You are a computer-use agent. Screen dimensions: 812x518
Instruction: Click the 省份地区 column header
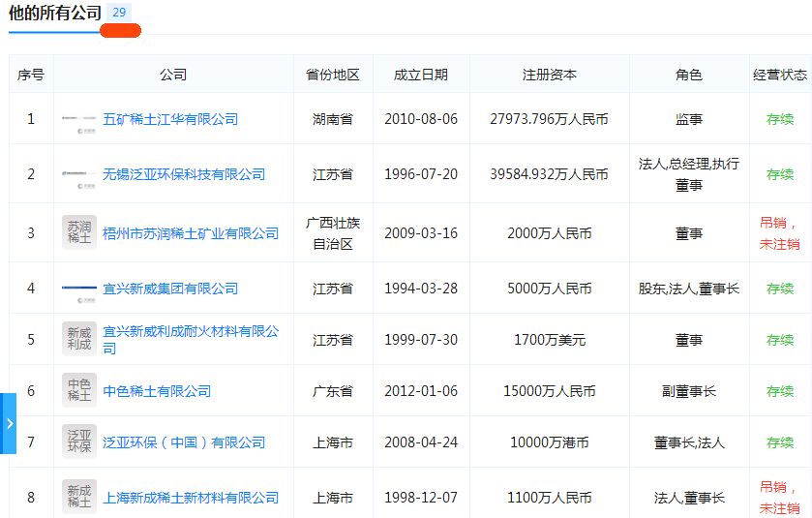coord(333,75)
